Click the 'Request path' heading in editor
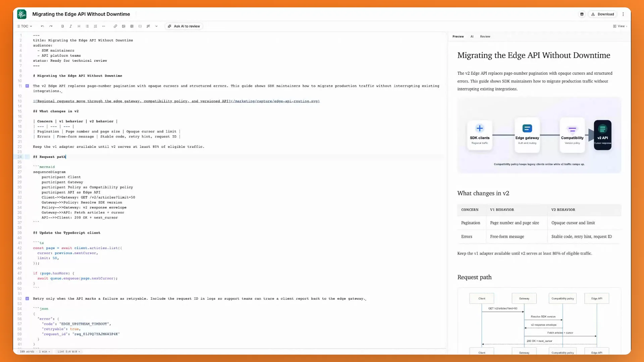The width and height of the screenshot is (644, 362). coord(50,157)
